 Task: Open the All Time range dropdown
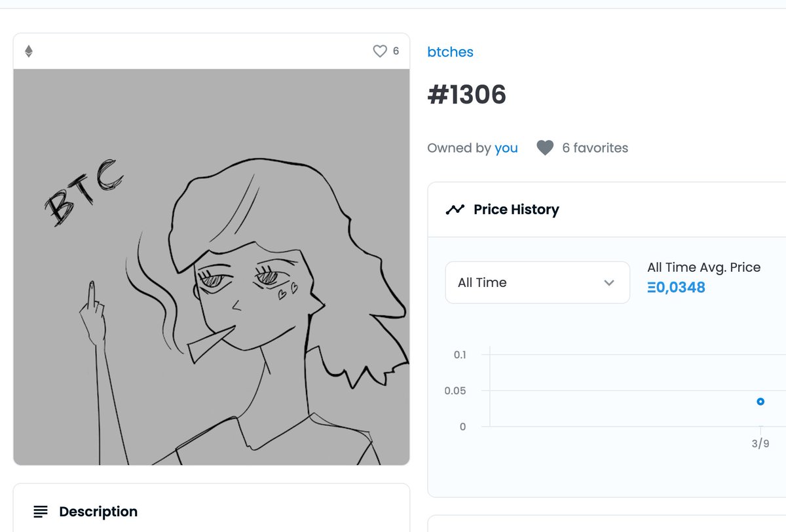537,282
